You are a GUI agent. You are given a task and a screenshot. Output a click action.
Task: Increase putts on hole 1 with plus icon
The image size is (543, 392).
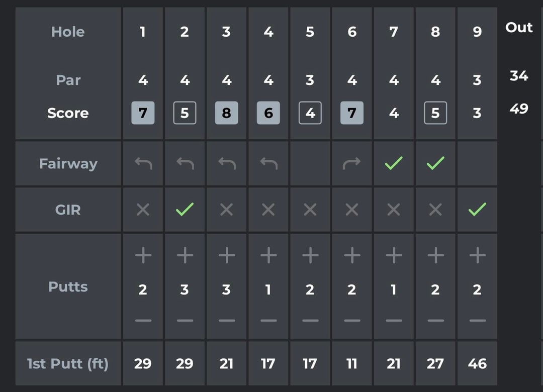pyautogui.click(x=143, y=256)
